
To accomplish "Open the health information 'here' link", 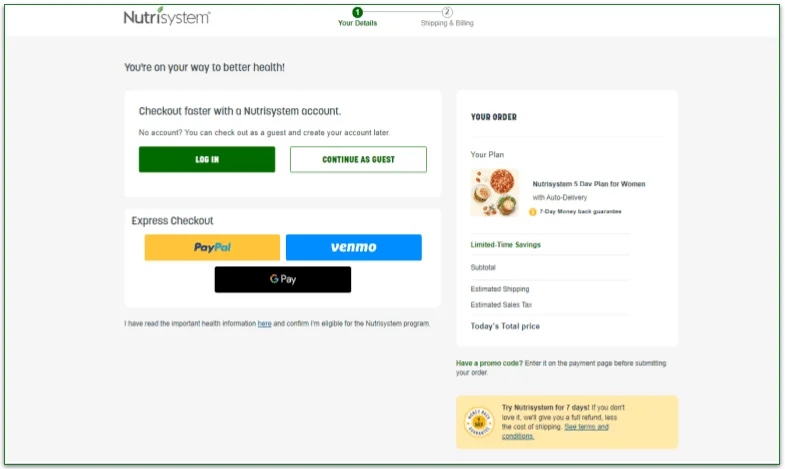I will (x=264, y=324).
